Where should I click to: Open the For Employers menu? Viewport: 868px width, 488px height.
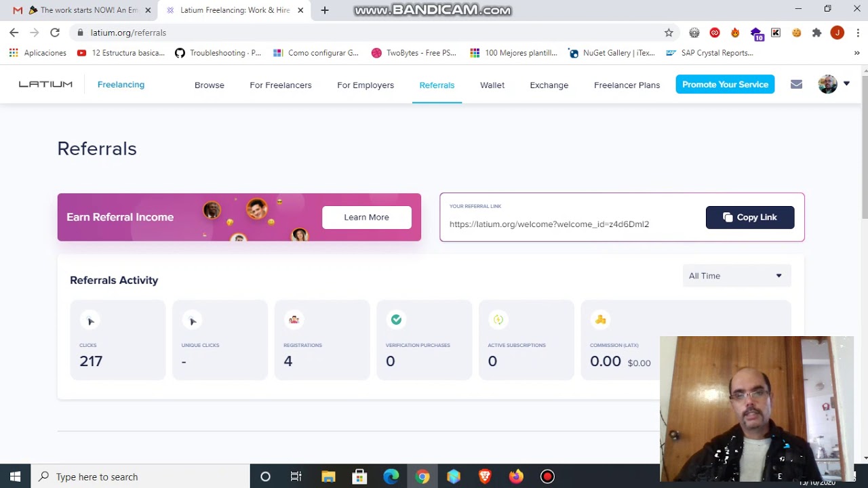(x=366, y=85)
